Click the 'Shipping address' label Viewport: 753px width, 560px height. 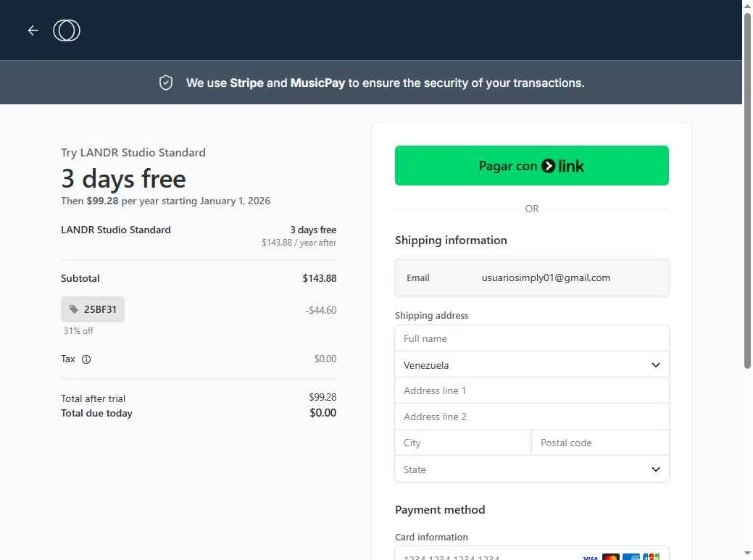(431, 315)
